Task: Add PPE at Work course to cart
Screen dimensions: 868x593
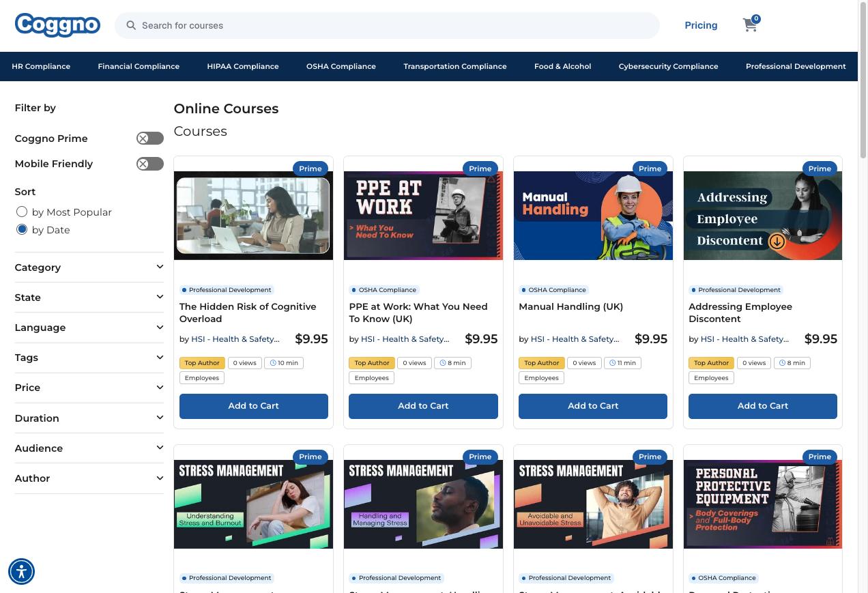Action: [x=423, y=405]
